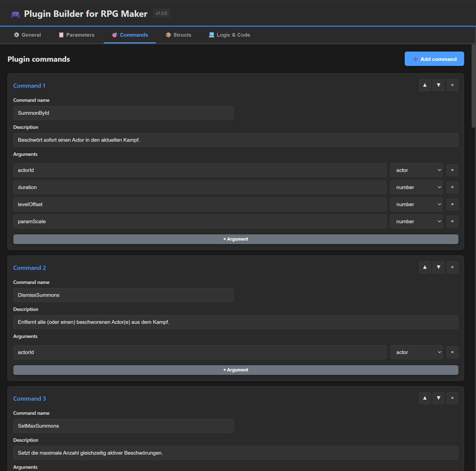Add an argument to Command 1
The height and width of the screenshot is (471, 476).
(x=236, y=239)
